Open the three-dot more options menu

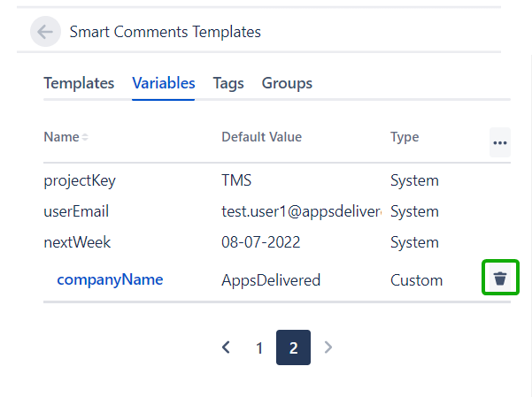[500, 142]
